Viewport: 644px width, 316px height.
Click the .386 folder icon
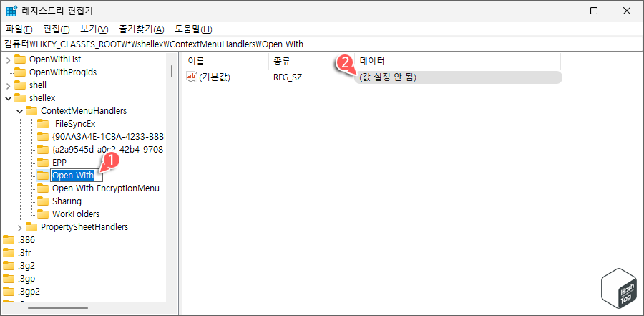pos(9,240)
